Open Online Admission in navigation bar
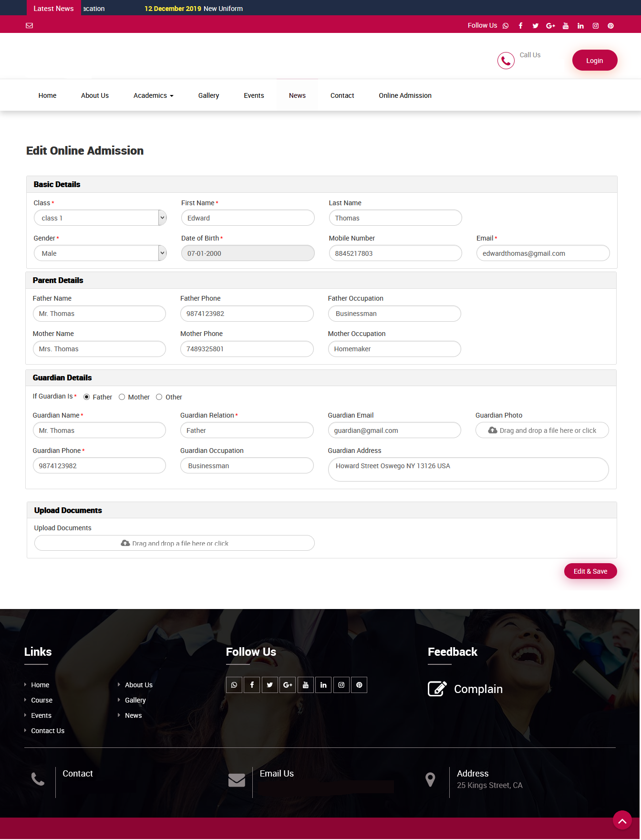 pyautogui.click(x=405, y=95)
